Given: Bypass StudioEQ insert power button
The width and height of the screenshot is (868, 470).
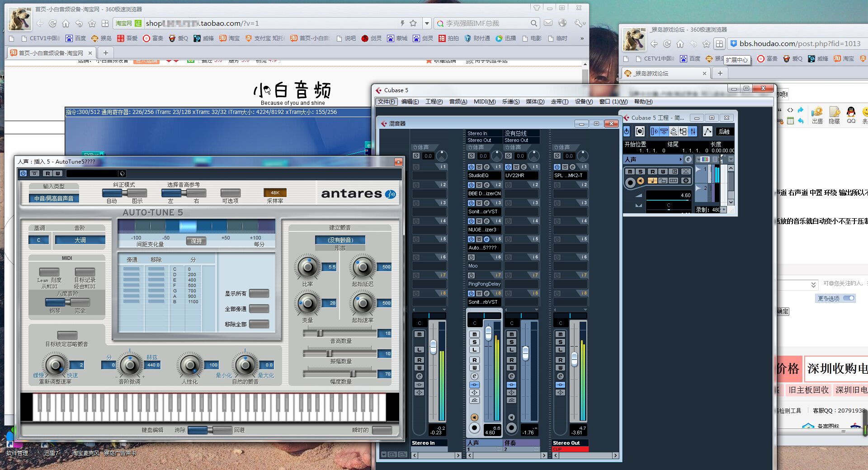Looking at the screenshot, I should tap(471, 167).
